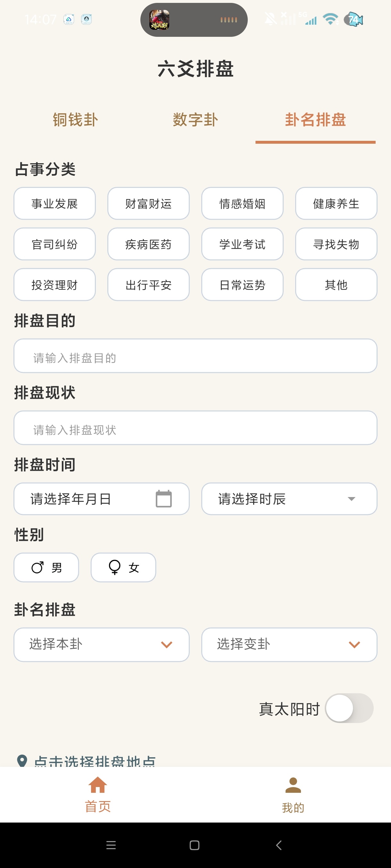This screenshot has height=868, width=391.
Task: Switch to the 铜钱卦 tab
Action: tap(75, 120)
